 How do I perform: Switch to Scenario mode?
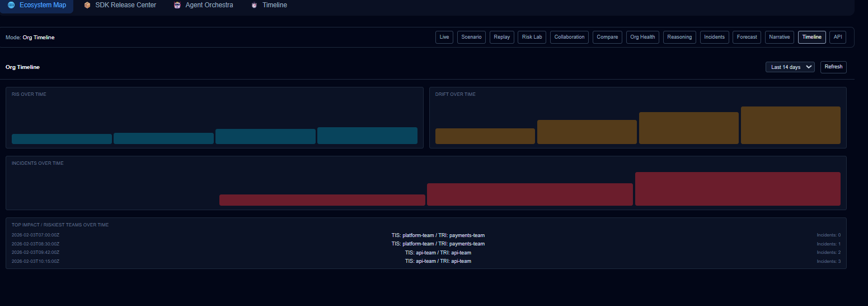coord(471,37)
